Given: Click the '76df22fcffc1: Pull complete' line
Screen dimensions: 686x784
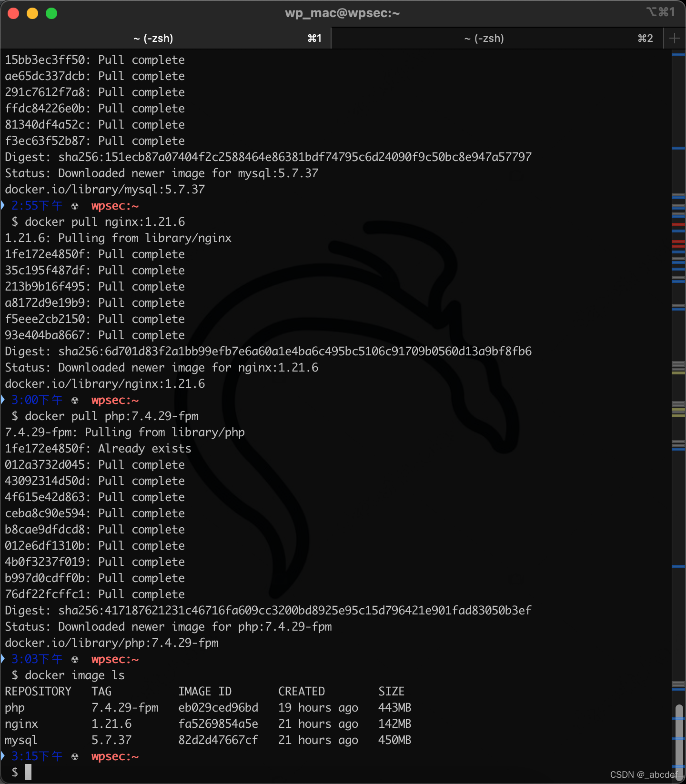Looking at the screenshot, I should pos(95,594).
